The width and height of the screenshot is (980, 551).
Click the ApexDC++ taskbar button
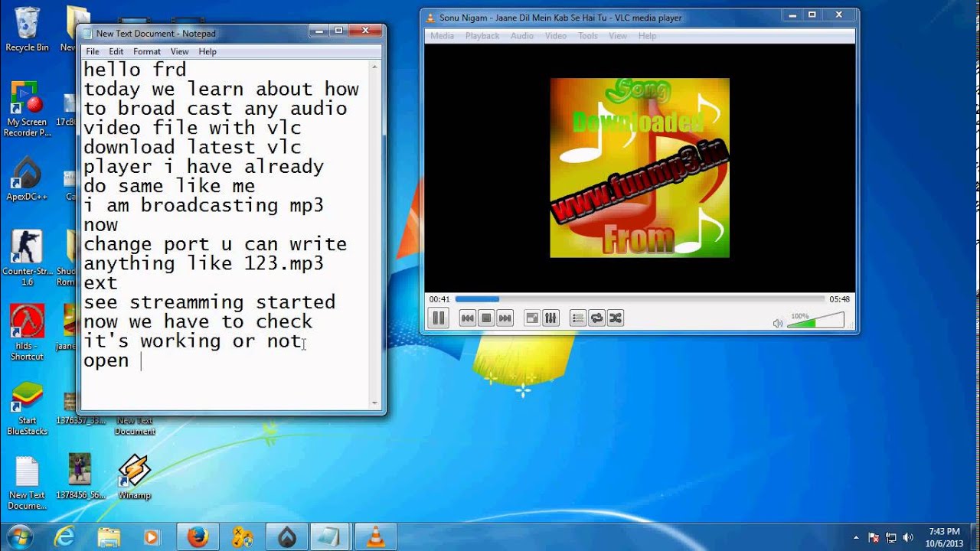pos(287,537)
